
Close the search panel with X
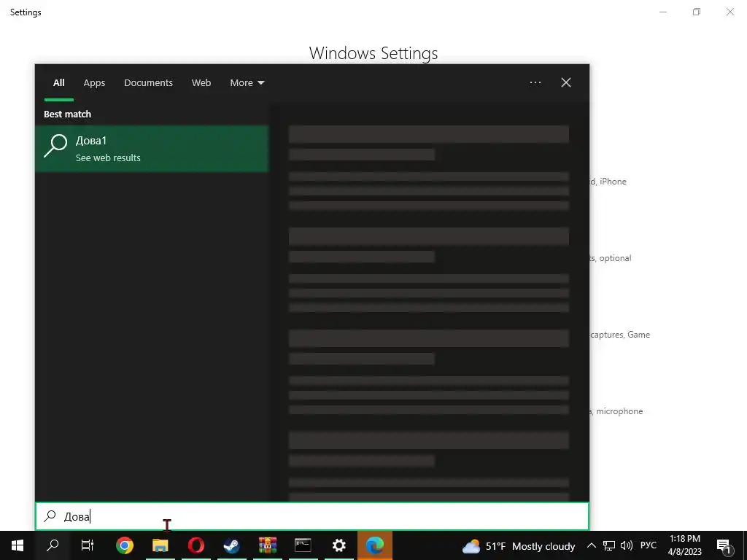[x=566, y=83]
